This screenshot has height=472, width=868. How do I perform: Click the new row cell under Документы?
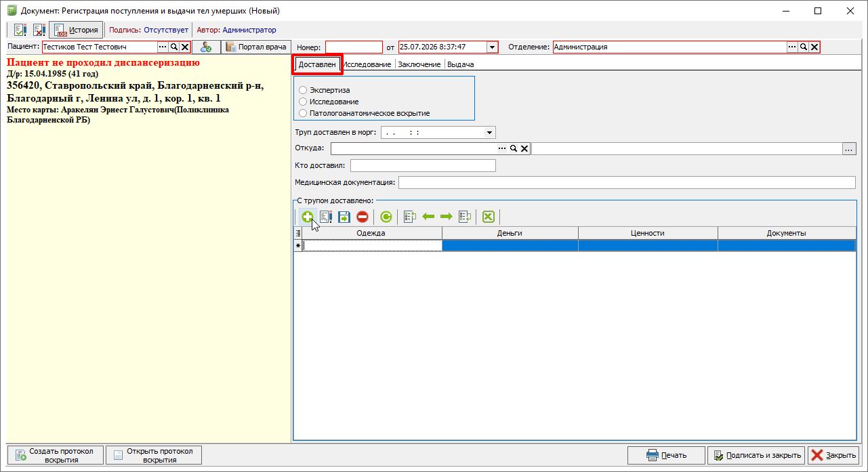(x=787, y=246)
